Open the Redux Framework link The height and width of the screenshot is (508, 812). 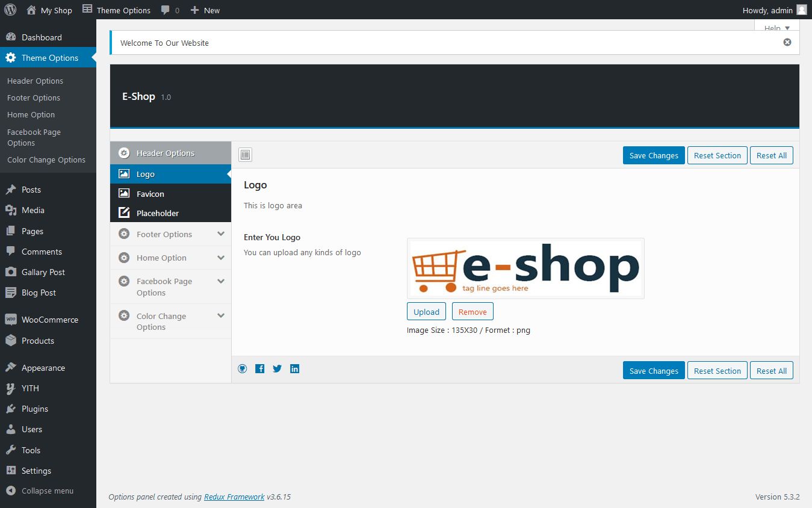point(234,497)
